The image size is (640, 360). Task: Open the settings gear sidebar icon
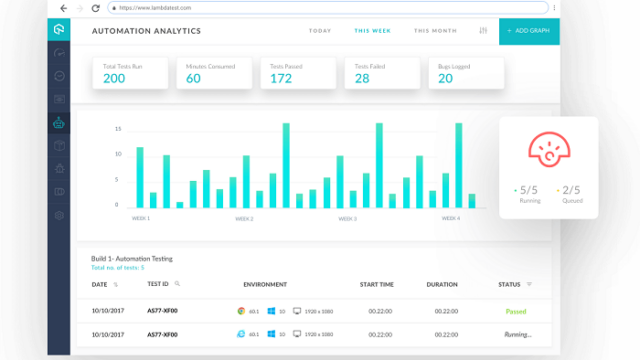pyautogui.click(x=59, y=215)
